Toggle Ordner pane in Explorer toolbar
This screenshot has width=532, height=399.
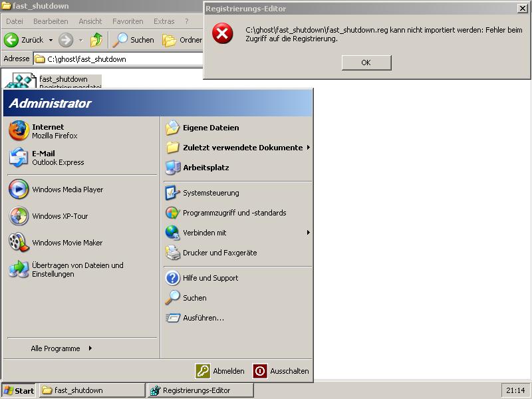tap(182, 40)
